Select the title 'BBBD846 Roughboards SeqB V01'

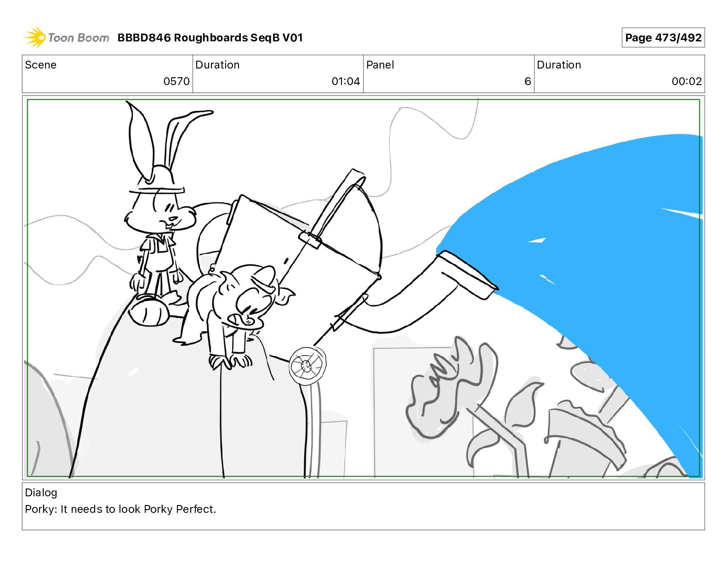tap(210, 38)
